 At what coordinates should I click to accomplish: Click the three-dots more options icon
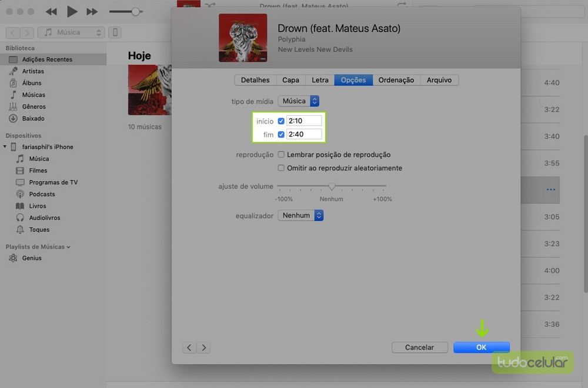pyautogui.click(x=550, y=190)
